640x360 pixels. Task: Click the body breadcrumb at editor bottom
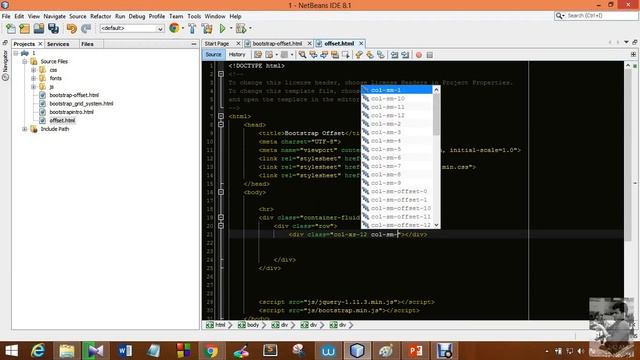(x=253, y=325)
